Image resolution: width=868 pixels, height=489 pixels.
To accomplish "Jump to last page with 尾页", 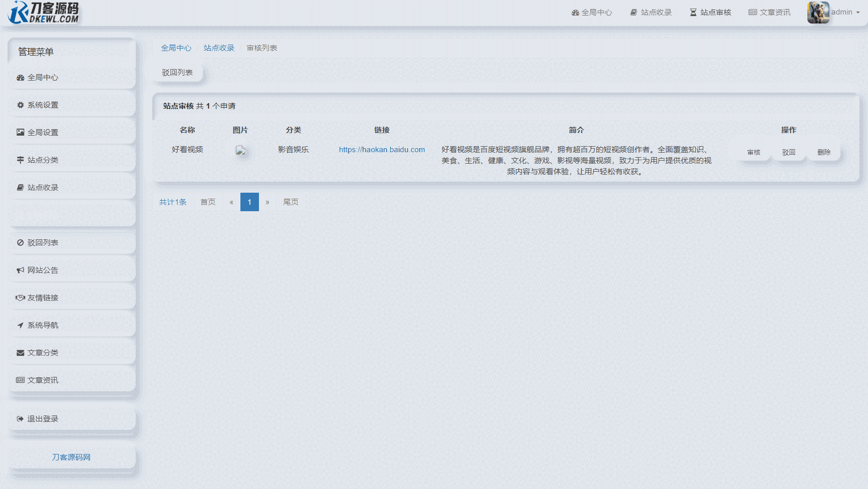I will click(x=291, y=202).
